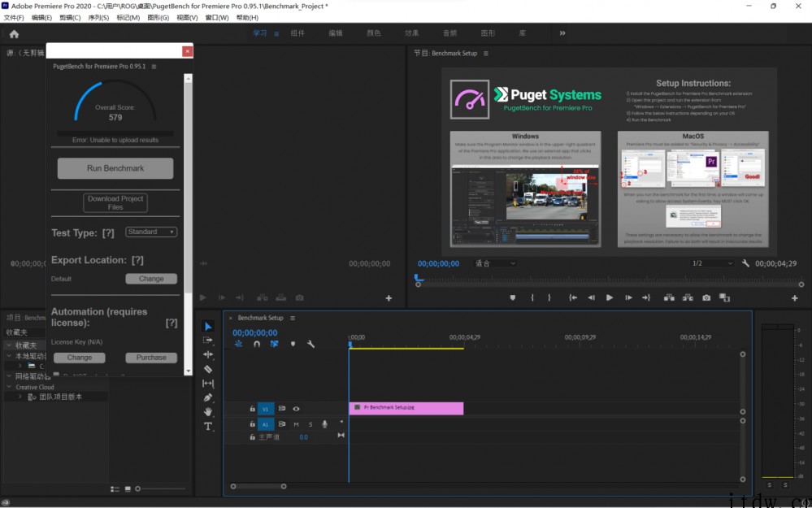Click Download Project Files button
The height and width of the screenshot is (508, 812).
point(115,202)
